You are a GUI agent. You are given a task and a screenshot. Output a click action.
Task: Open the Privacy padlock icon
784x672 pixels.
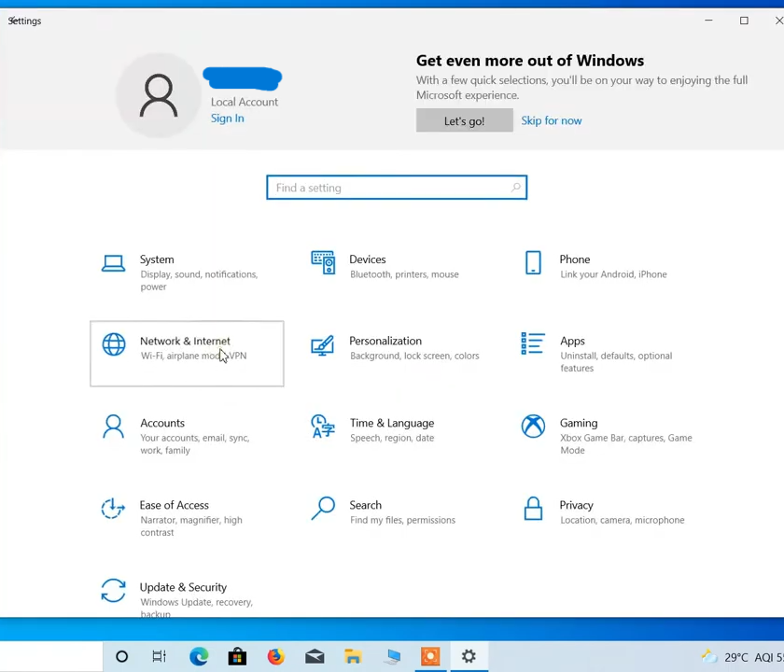click(x=533, y=509)
